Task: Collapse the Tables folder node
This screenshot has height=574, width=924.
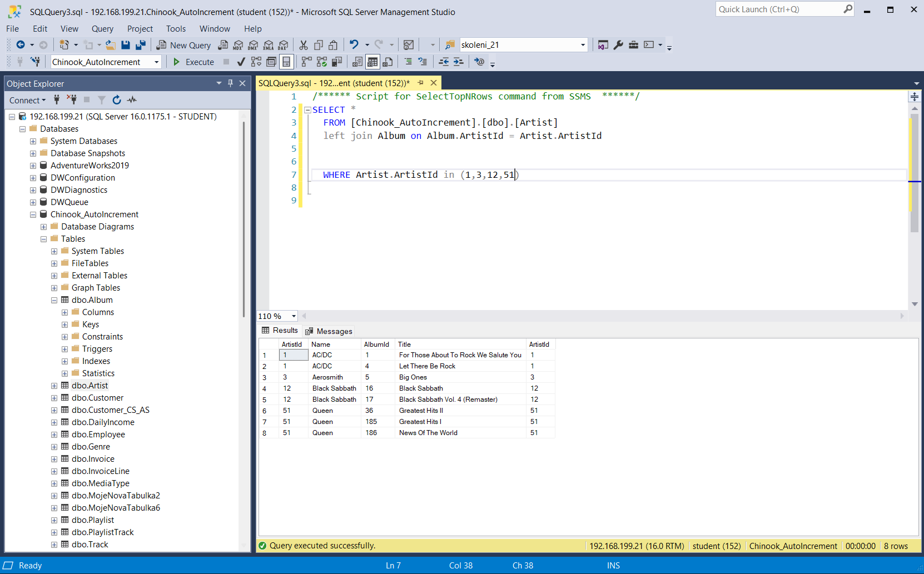Action: point(43,239)
